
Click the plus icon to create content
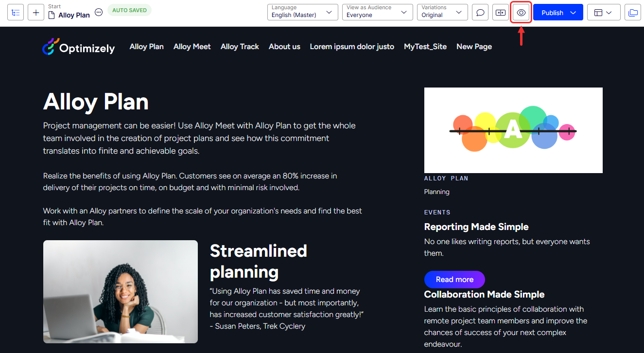click(x=36, y=12)
